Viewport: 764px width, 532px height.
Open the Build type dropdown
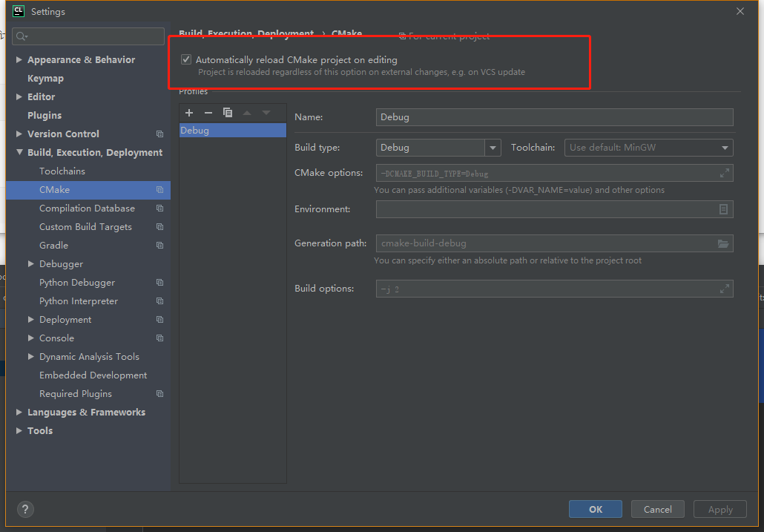coord(493,147)
